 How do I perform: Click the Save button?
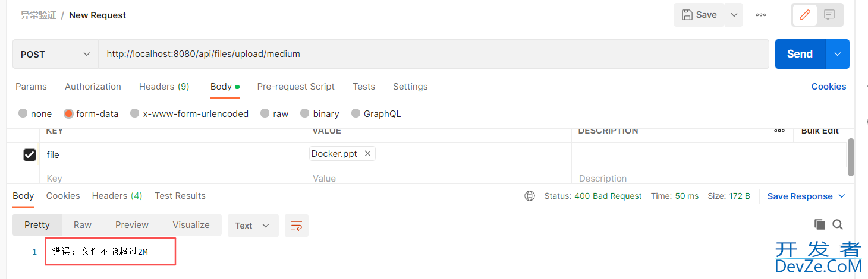pos(699,15)
